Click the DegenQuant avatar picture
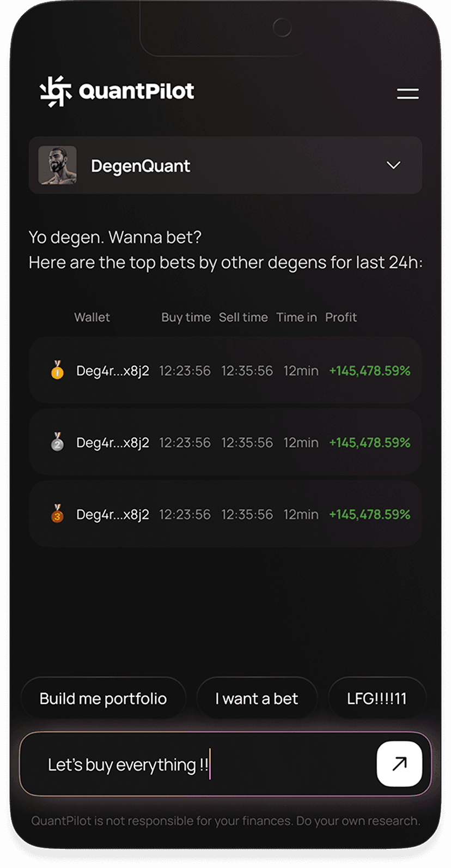Screen dimensions: 451x868 pyautogui.click(x=57, y=165)
